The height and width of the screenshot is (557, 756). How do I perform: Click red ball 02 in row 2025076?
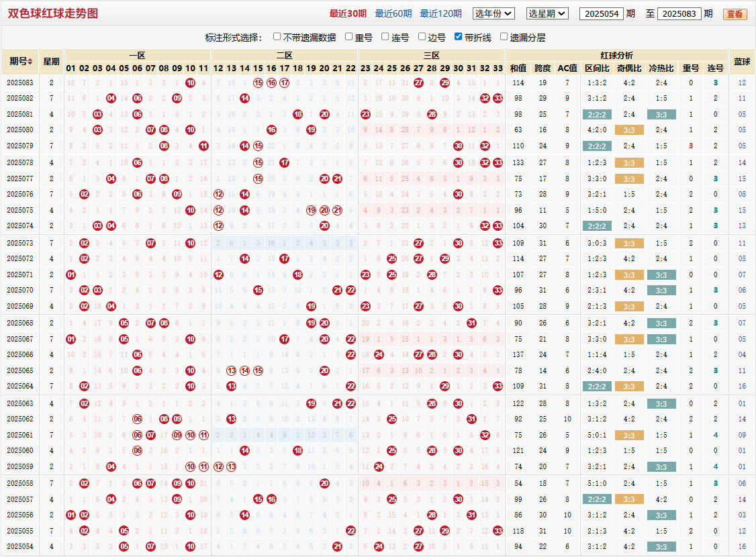pyautogui.click(x=85, y=194)
